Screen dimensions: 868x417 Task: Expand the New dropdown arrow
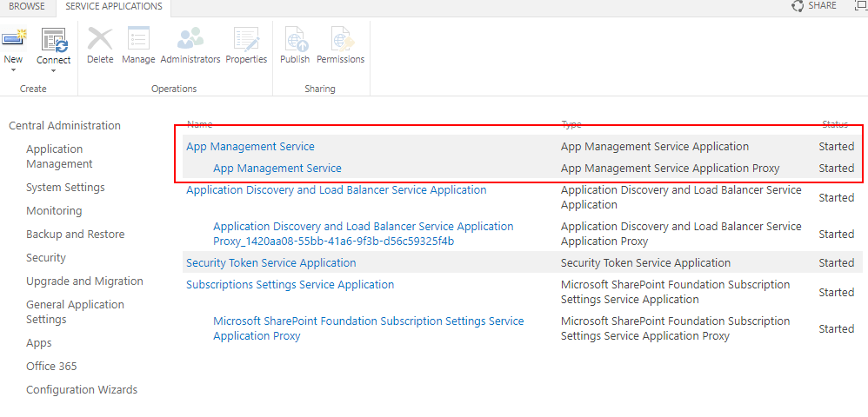[14, 70]
